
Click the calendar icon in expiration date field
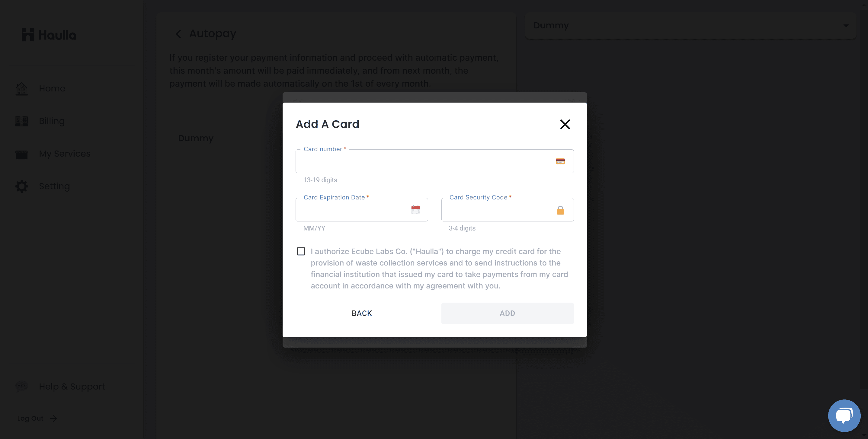tap(415, 210)
